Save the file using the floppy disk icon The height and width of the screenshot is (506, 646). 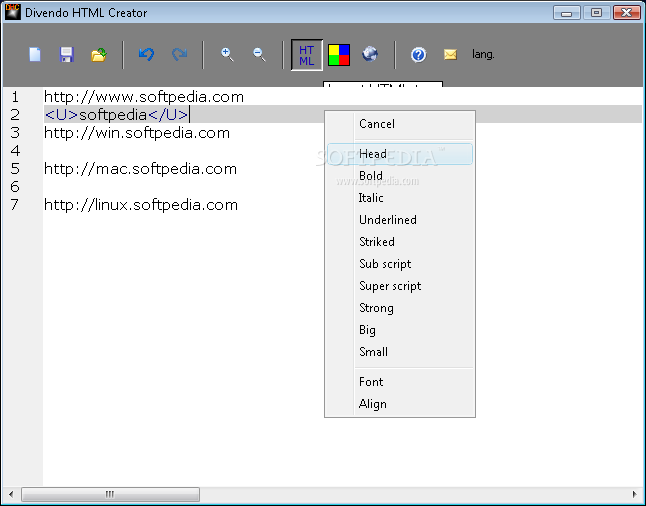[x=66, y=54]
